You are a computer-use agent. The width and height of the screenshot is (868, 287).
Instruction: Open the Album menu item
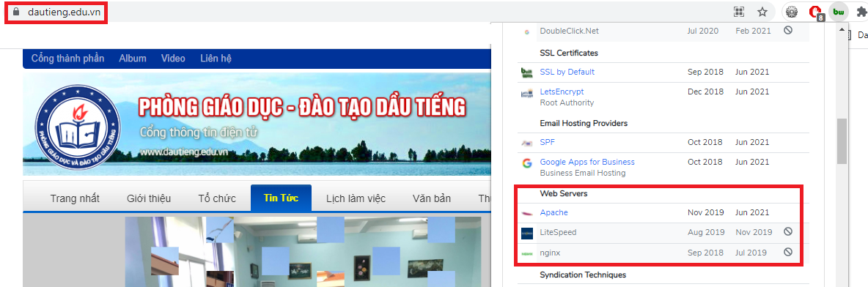click(132, 58)
